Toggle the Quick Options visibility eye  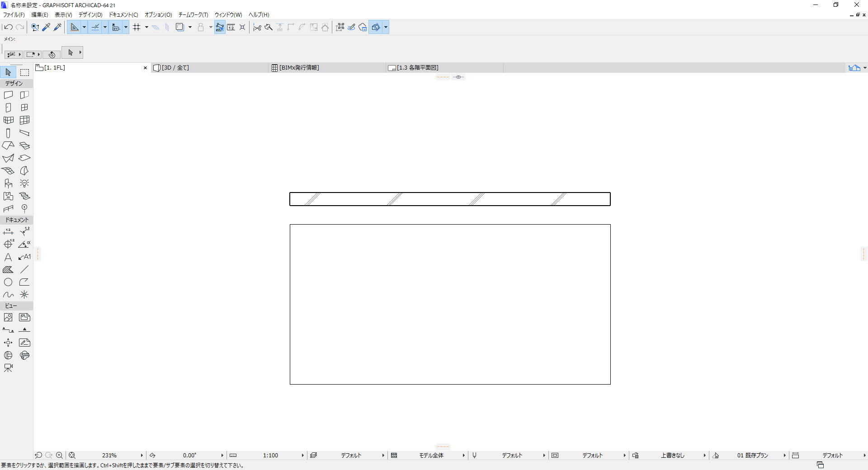click(x=458, y=77)
